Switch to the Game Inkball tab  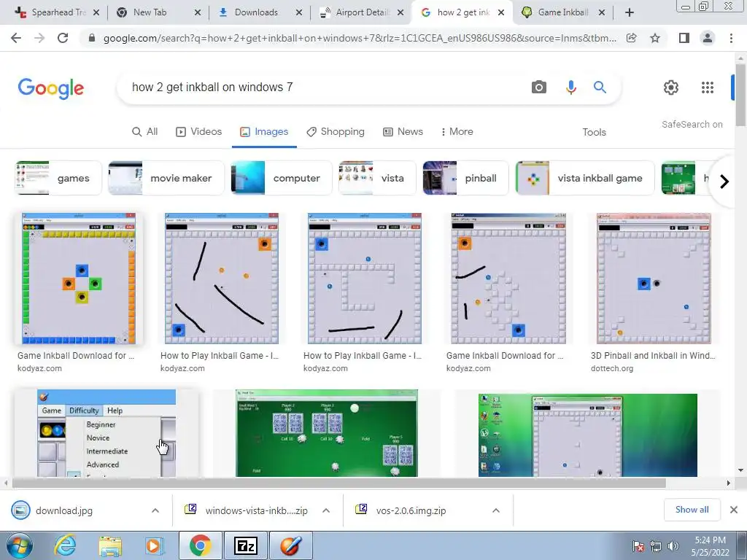click(563, 13)
